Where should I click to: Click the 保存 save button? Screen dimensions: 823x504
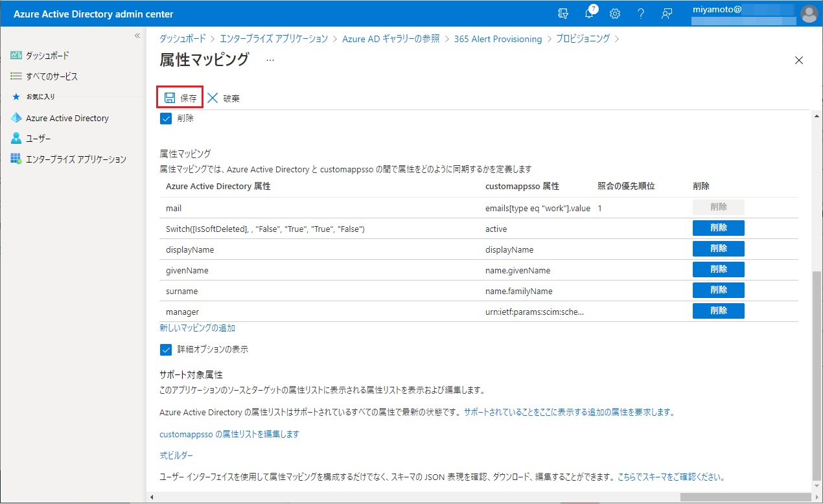tap(181, 98)
